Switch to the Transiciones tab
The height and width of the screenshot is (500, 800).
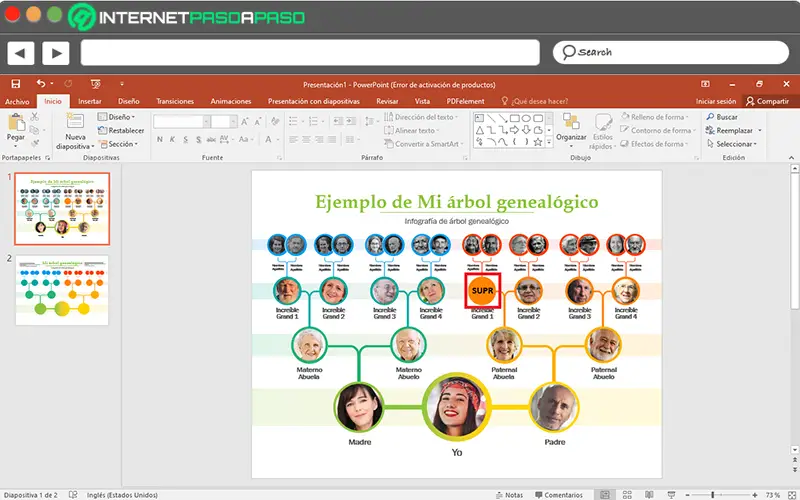point(175,101)
